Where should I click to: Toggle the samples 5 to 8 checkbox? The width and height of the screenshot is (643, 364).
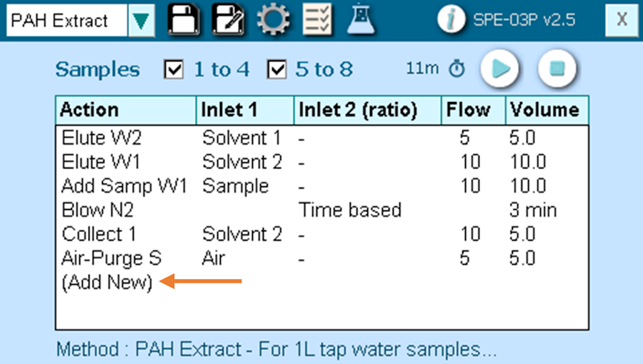276,69
